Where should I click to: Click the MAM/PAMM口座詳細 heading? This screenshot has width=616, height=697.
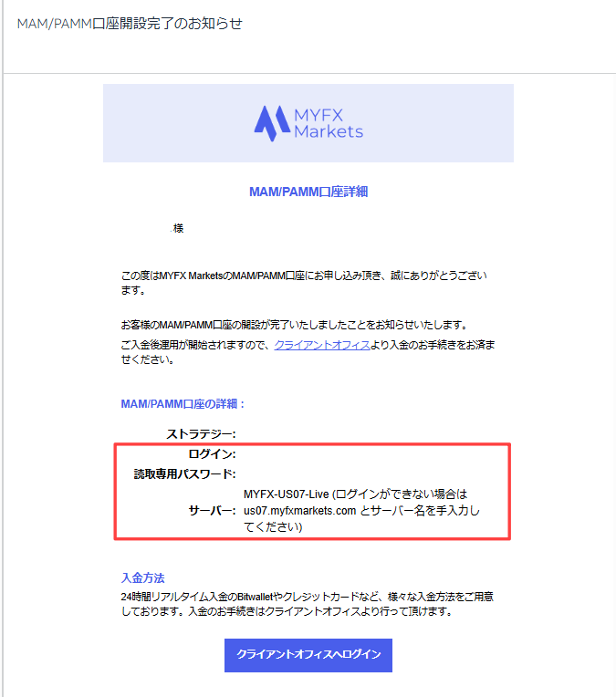[308, 192]
